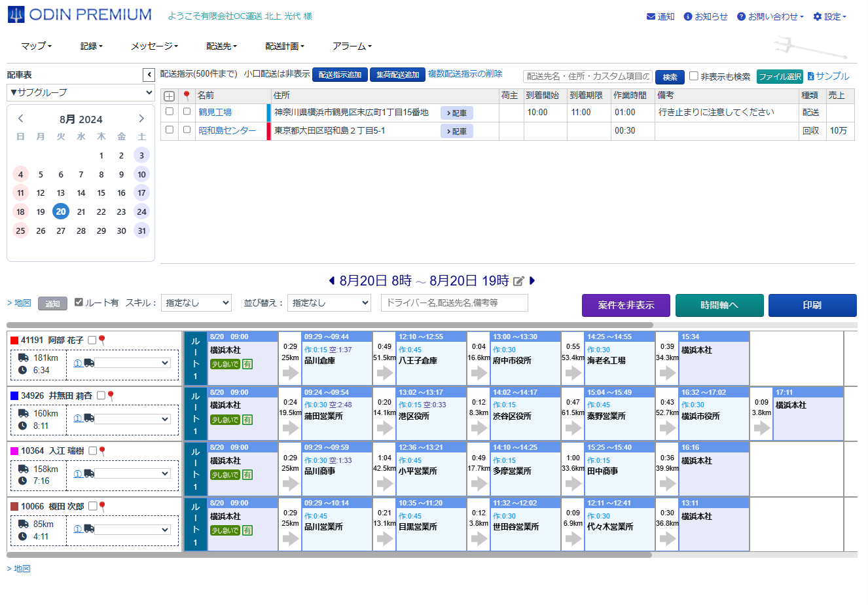Check the box next to 阿部 花子
This screenshot has width=868, height=605.
click(92, 340)
